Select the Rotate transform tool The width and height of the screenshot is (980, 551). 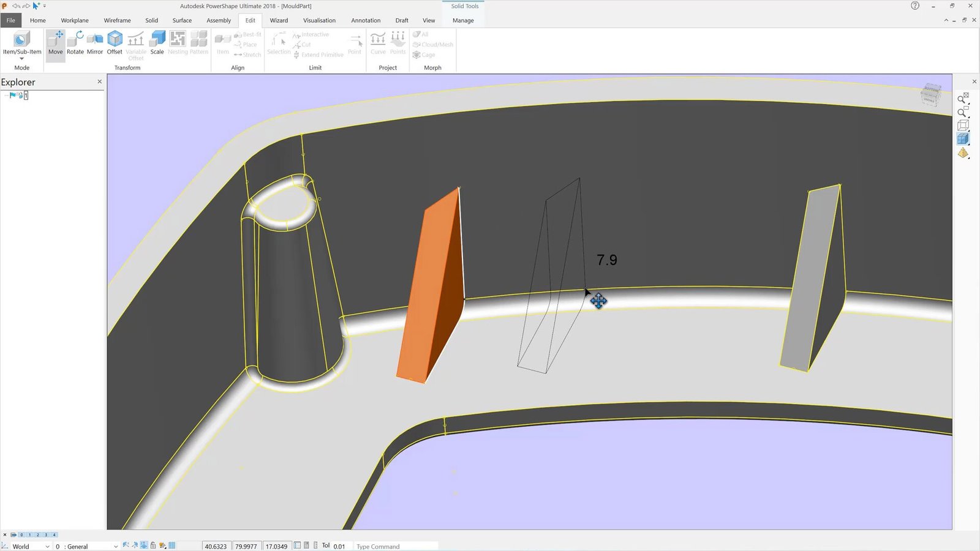[x=75, y=43]
